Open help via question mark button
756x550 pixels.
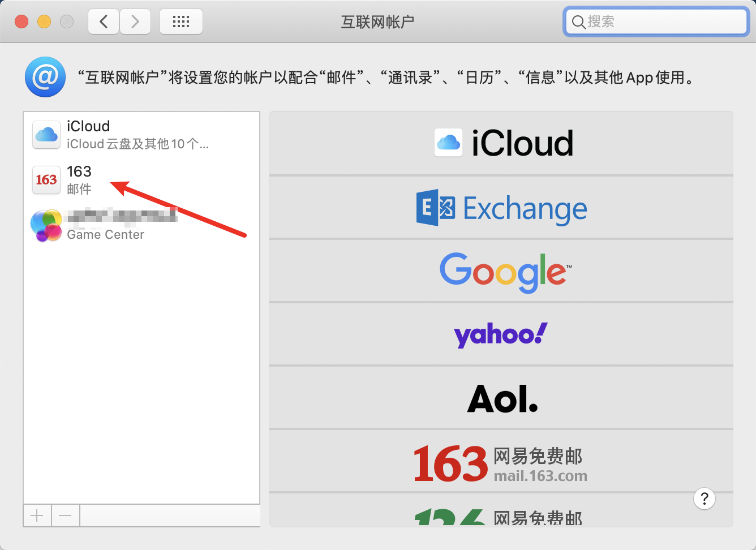(x=704, y=499)
